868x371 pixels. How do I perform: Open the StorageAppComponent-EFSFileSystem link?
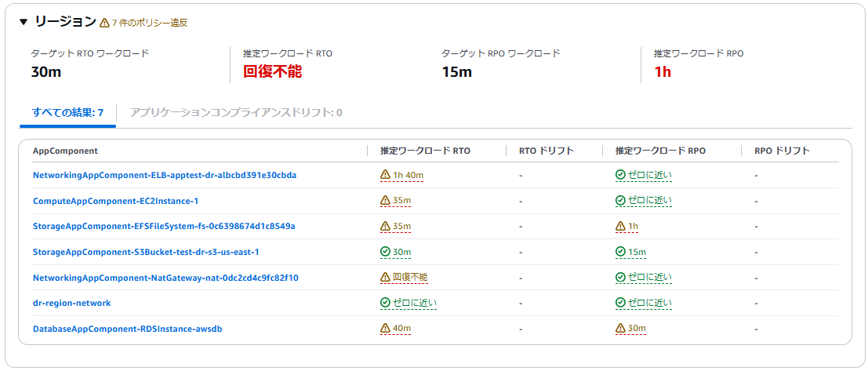click(164, 227)
